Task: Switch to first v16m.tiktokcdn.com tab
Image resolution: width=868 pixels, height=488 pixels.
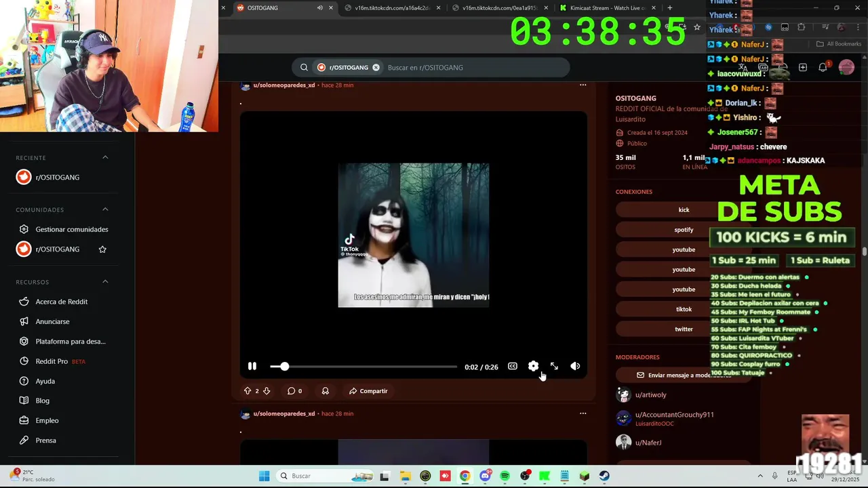Action: pyautogui.click(x=392, y=8)
